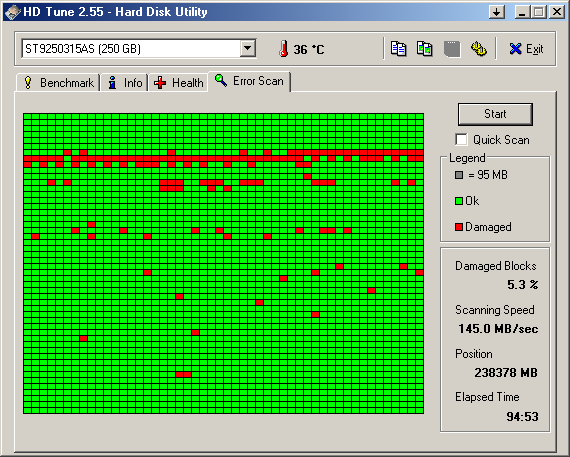Open the Health tab
Image resolution: width=570 pixels, height=457 pixels.
pyautogui.click(x=178, y=83)
